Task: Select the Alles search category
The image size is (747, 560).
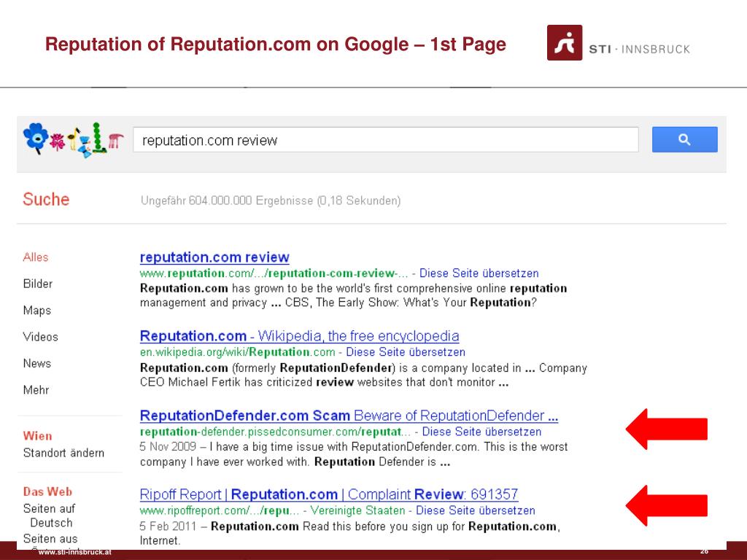Action: coord(36,257)
